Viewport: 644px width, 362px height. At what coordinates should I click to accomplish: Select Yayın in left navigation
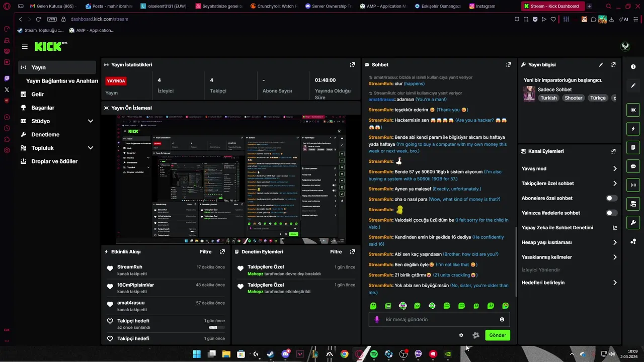click(x=57, y=67)
